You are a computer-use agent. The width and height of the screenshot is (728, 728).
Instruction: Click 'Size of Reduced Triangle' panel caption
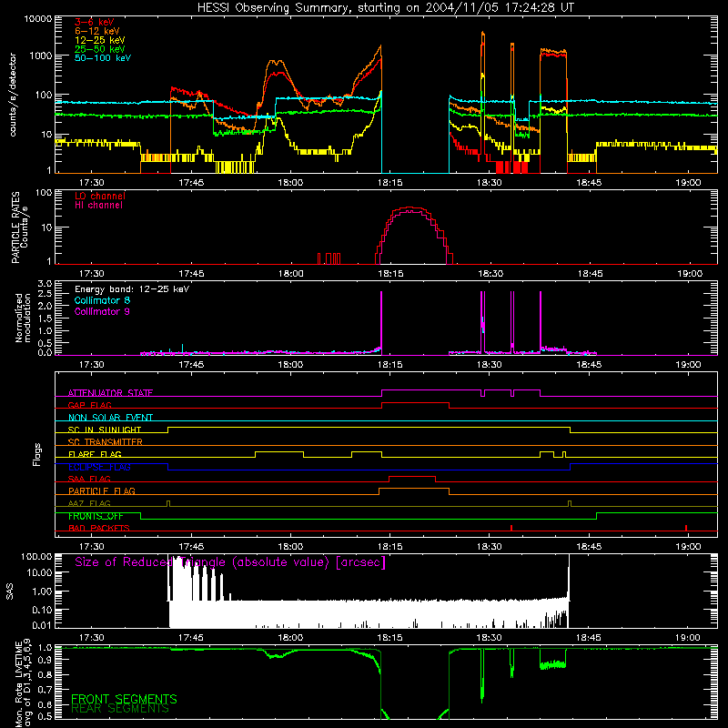coord(230,562)
